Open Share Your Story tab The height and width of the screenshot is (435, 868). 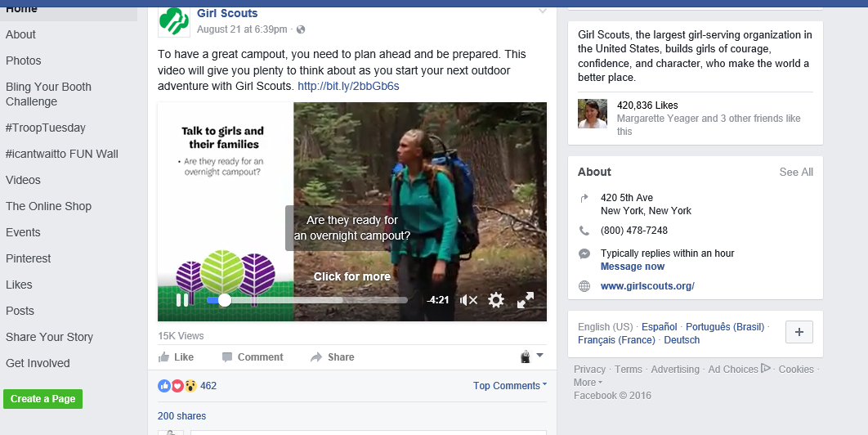tap(49, 337)
